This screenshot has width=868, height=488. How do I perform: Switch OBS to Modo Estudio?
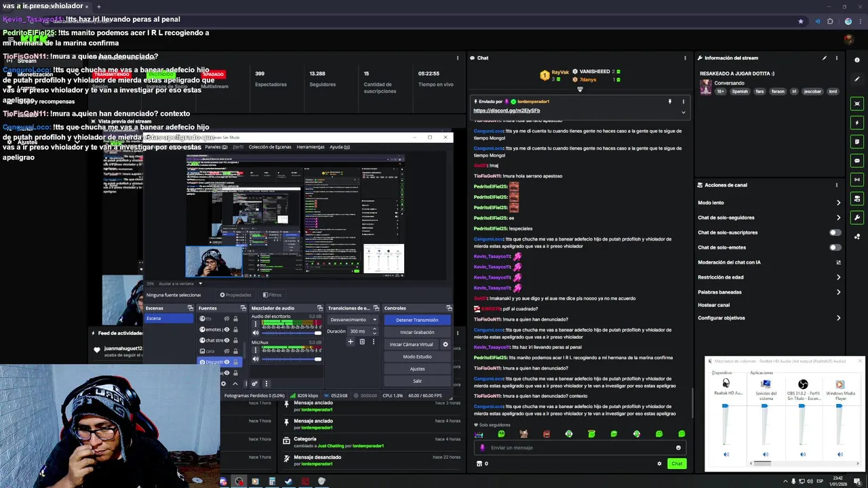(417, 357)
